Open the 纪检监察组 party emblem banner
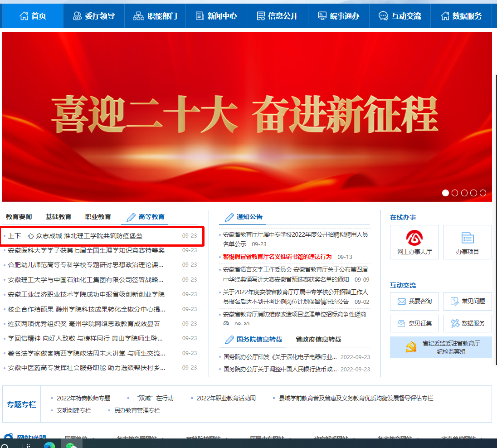 coord(440,347)
